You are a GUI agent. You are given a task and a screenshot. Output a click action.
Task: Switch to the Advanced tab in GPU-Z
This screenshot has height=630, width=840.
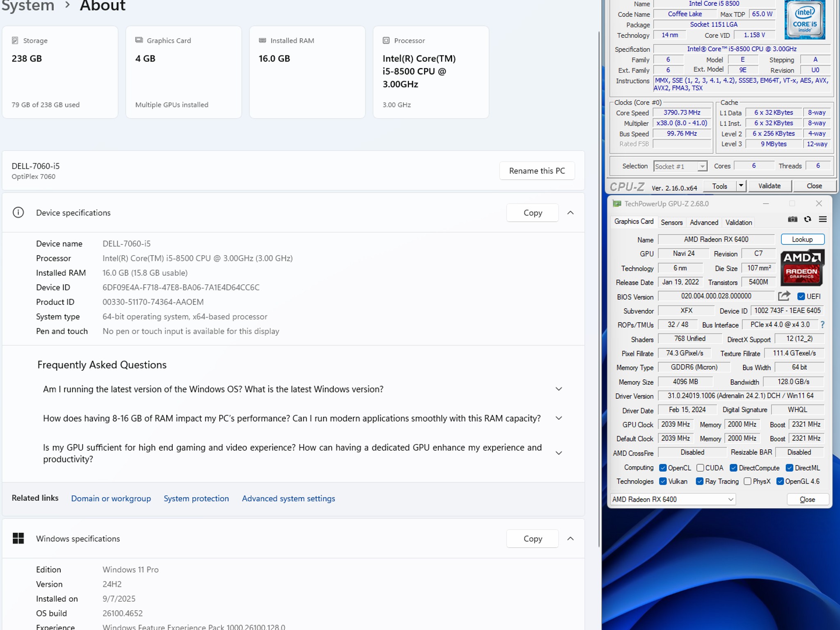704,222
